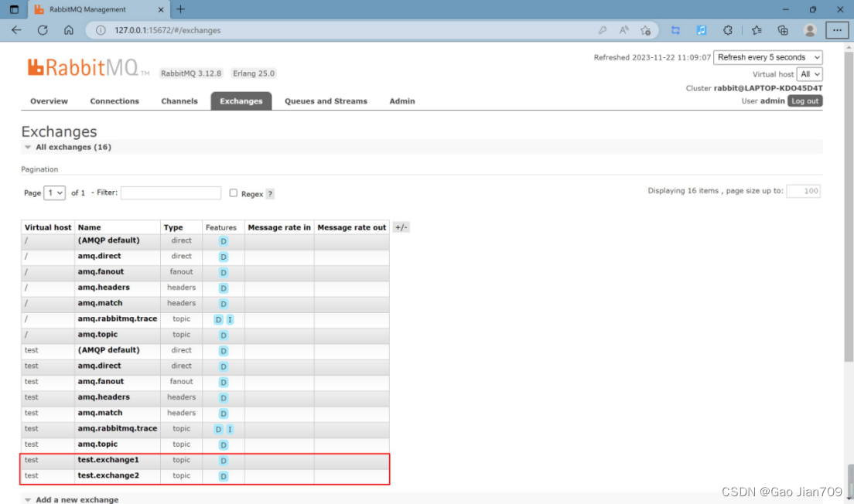Screen dimensions: 854x504
Task: Switch to the Overview tab
Action: point(49,101)
